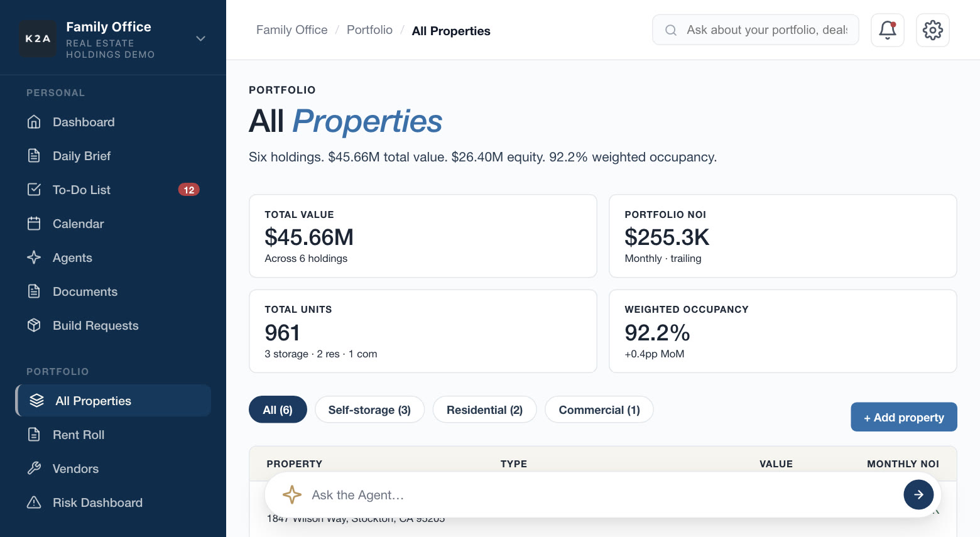980x537 pixels.
Task: Filter by Self-storage (3)
Action: pos(369,410)
